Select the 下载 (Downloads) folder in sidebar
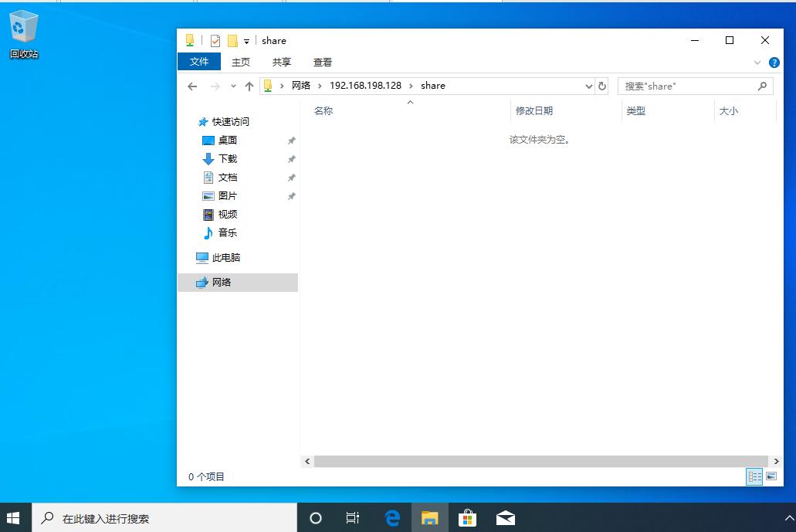Screen dimensions: 796x532 pyautogui.click(x=229, y=159)
